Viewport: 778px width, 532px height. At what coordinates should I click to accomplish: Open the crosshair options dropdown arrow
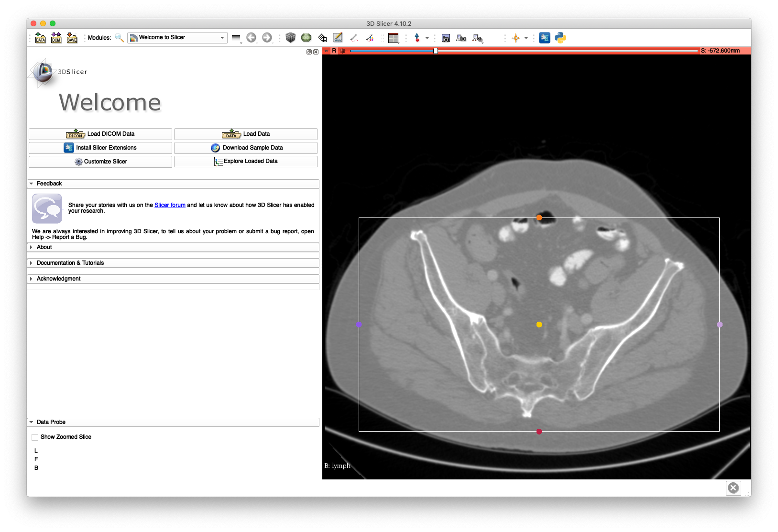[x=526, y=38]
